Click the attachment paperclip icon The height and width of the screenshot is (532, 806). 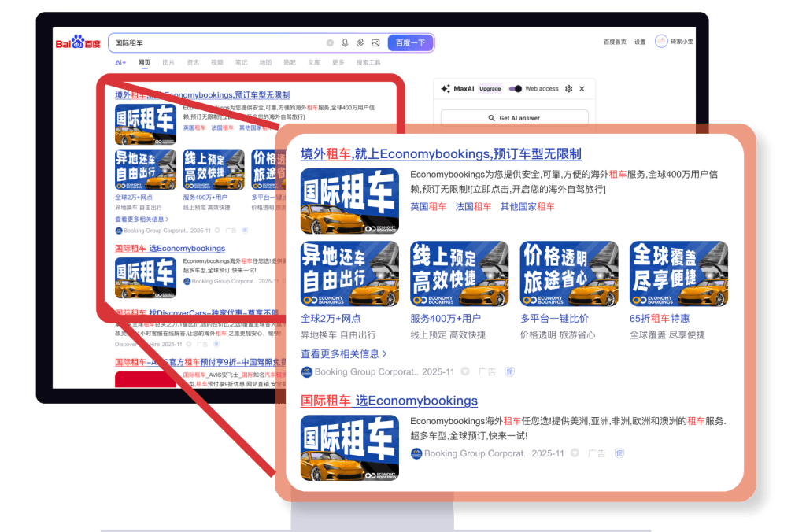(x=360, y=42)
